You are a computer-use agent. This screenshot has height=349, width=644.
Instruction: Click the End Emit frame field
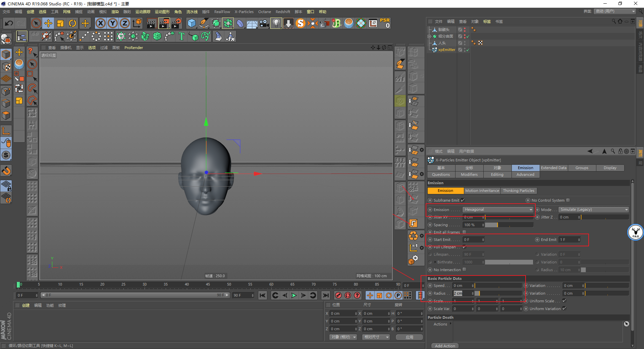click(570, 240)
